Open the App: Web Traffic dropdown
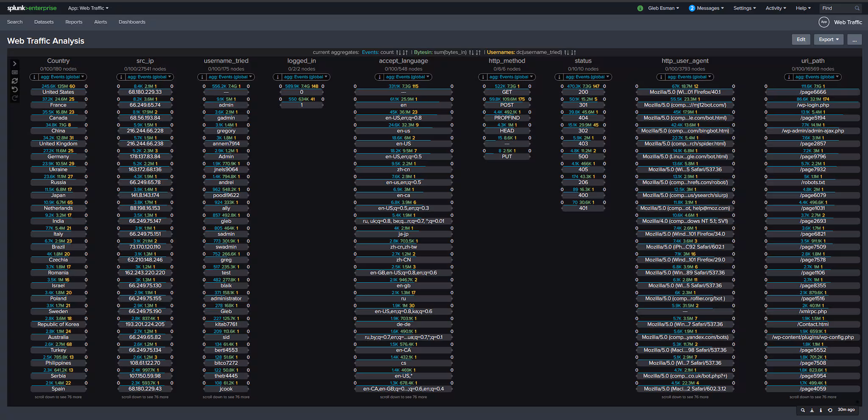868x420 pixels. [x=88, y=8]
